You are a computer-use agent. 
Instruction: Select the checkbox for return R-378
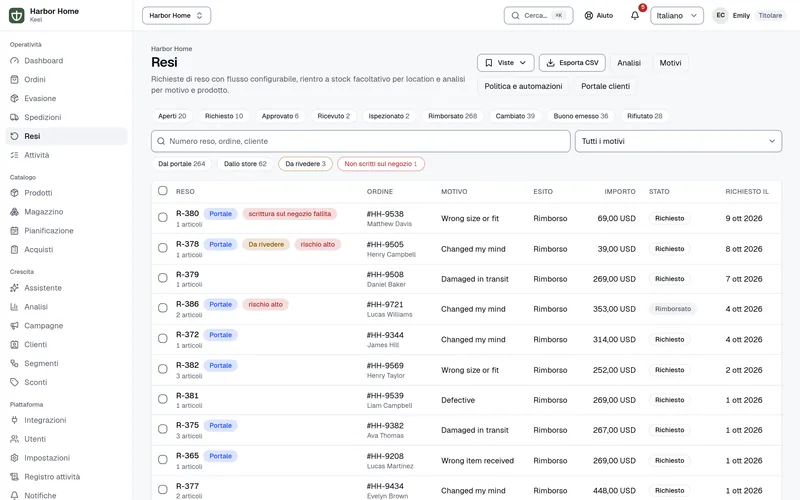tap(163, 248)
